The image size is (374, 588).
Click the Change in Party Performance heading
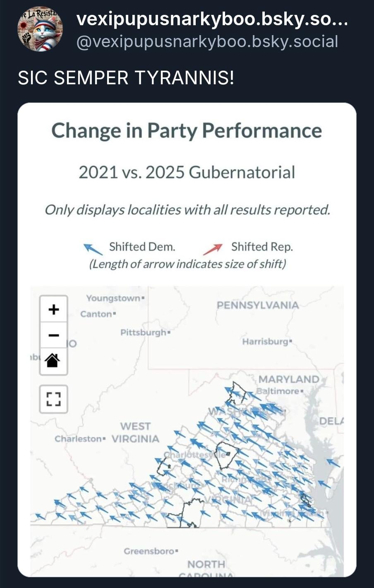coord(187,131)
